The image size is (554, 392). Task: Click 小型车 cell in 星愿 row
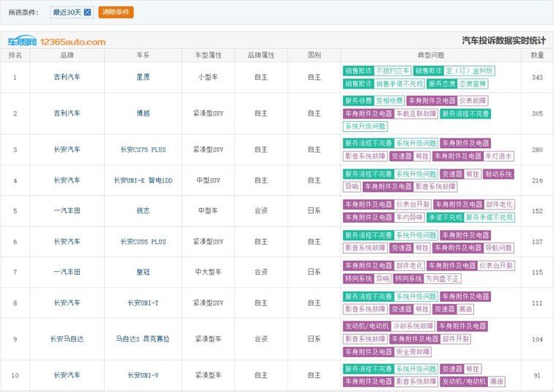tap(208, 77)
